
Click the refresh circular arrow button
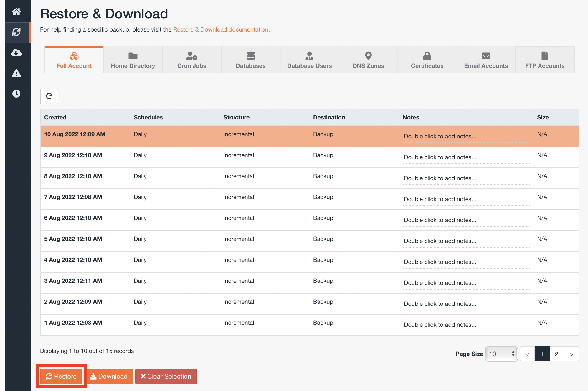click(x=50, y=96)
